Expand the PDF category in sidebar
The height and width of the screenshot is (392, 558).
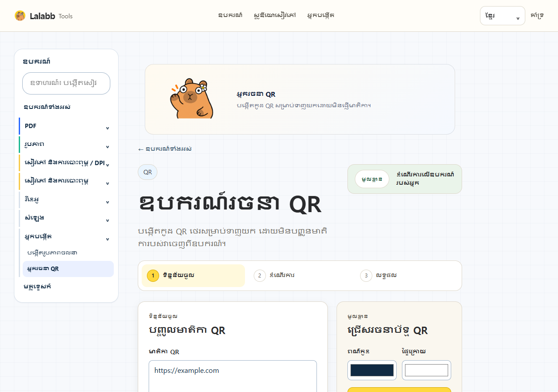tap(66, 126)
